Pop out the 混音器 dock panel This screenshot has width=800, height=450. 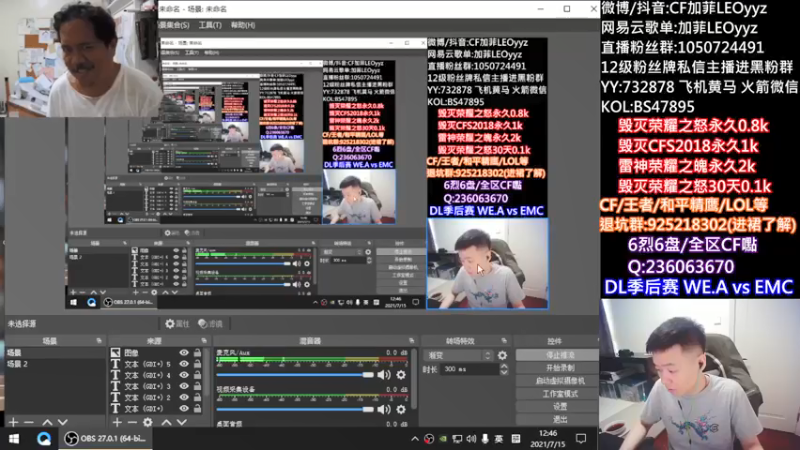coord(411,340)
